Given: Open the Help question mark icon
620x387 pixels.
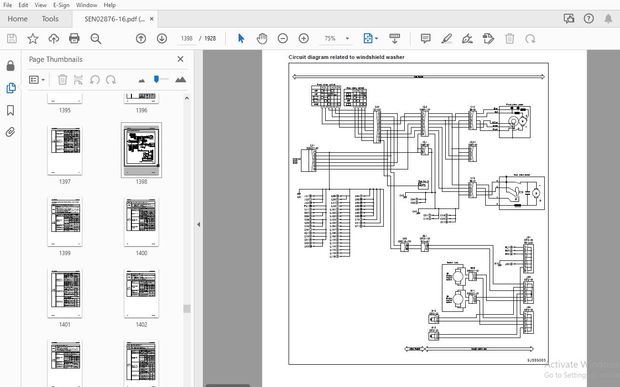Looking at the screenshot, I should (589, 19).
